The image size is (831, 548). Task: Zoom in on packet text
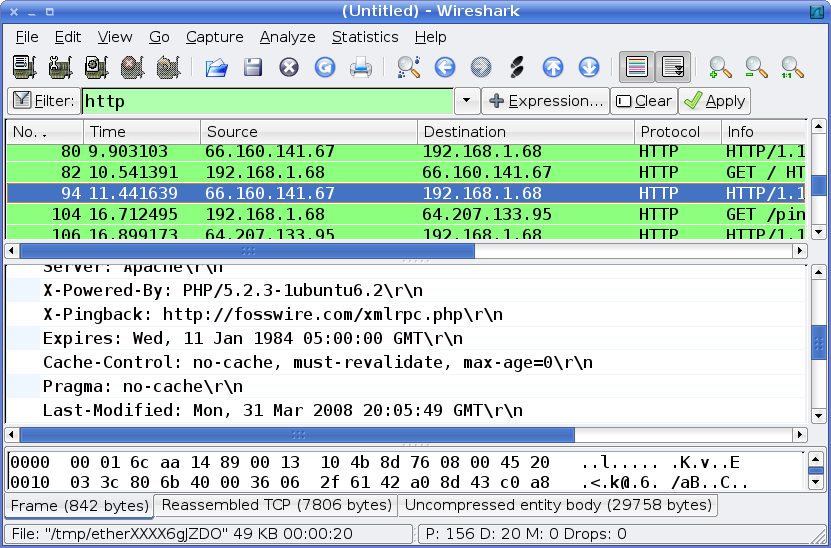[720, 67]
